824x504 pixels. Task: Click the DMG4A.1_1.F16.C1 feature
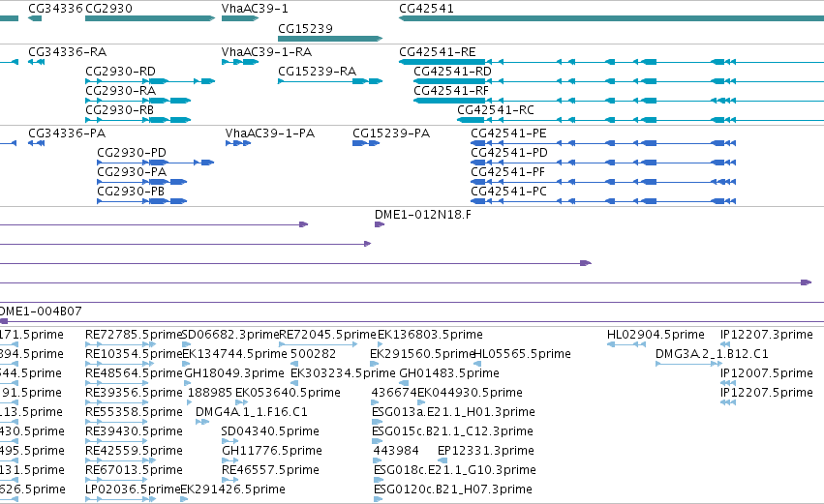251,412
